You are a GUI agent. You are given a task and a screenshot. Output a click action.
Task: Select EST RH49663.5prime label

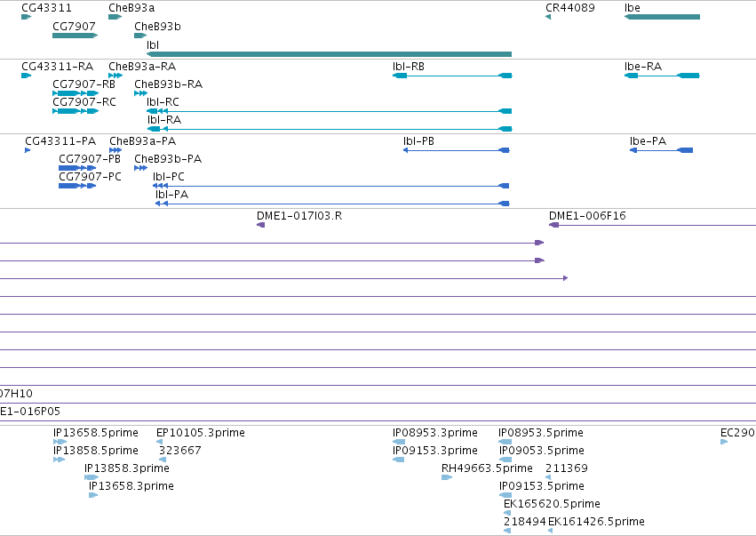[487, 468]
